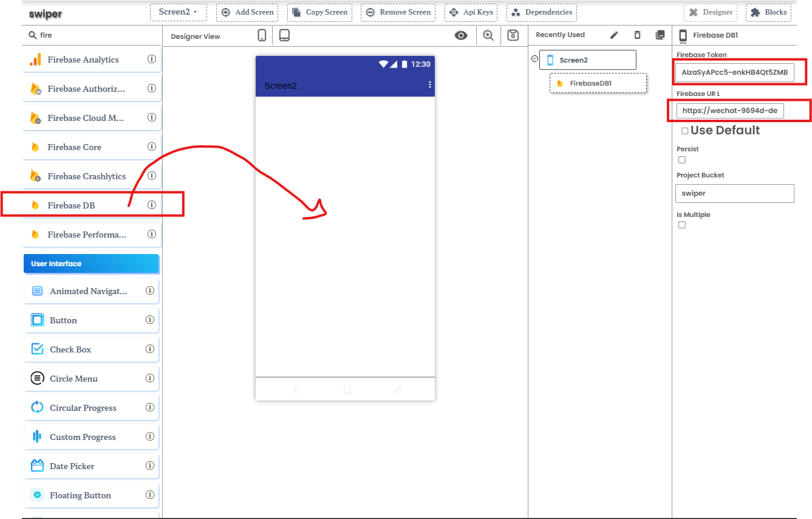
Task: Open info icon for Custom Progress
Action: pyautogui.click(x=150, y=437)
